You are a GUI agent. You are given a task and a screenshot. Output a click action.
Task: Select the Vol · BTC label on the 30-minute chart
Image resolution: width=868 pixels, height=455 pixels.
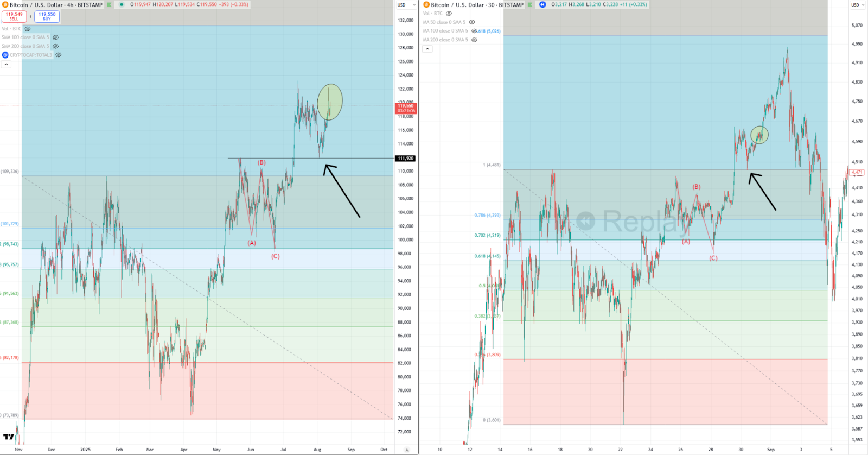[433, 14]
